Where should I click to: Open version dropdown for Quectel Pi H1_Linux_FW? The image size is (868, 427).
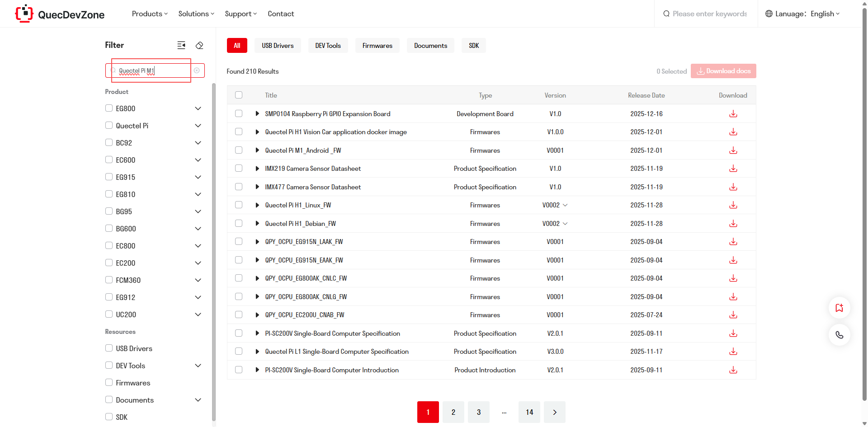point(565,205)
